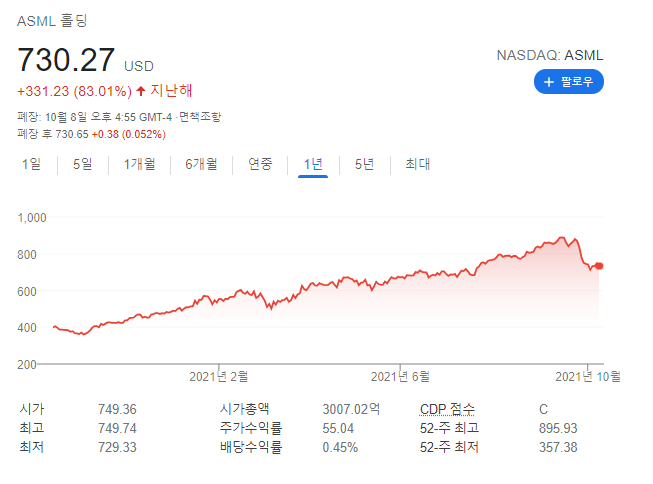
Task: Click the after-hours 730.65 price text
Action: coord(72,135)
